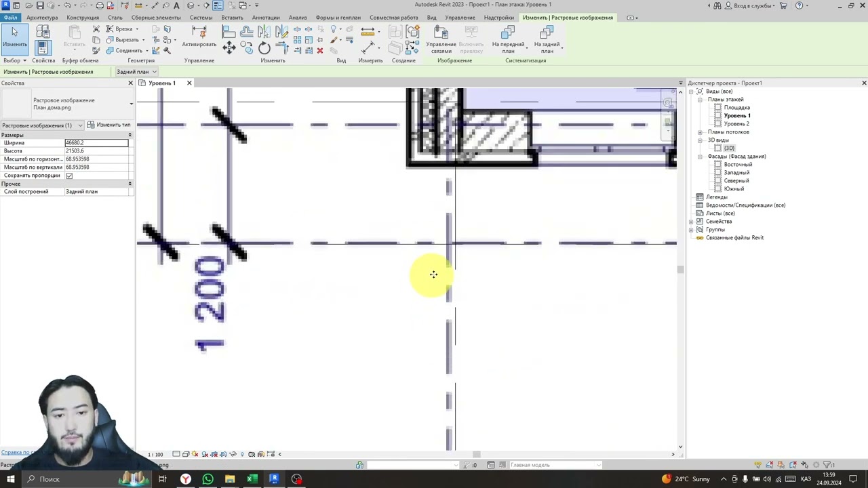Expand the Семейства tree node
This screenshot has width=868, height=488.
click(691, 222)
